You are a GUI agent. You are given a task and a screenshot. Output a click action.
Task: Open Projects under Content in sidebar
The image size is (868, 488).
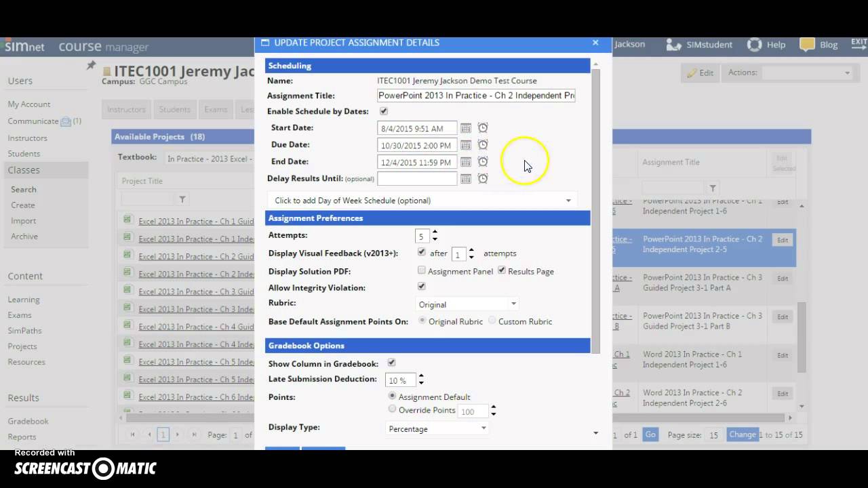coord(22,346)
